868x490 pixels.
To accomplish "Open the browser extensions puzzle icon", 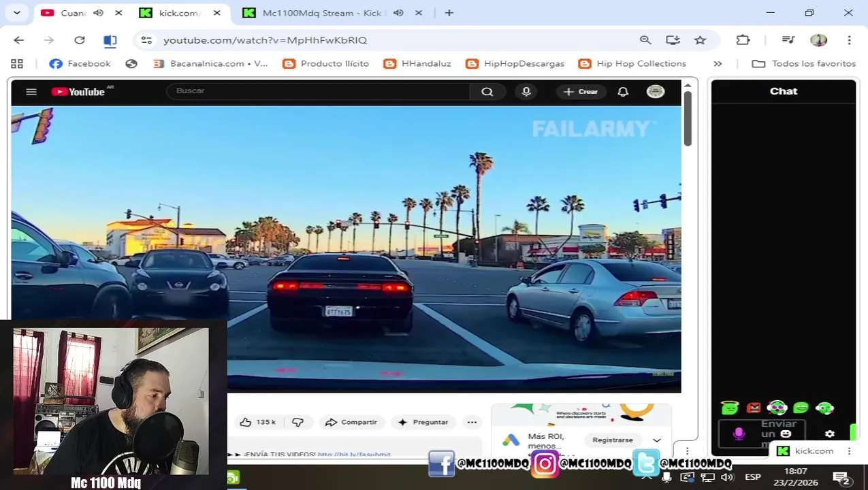I will click(x=743, y=40).
